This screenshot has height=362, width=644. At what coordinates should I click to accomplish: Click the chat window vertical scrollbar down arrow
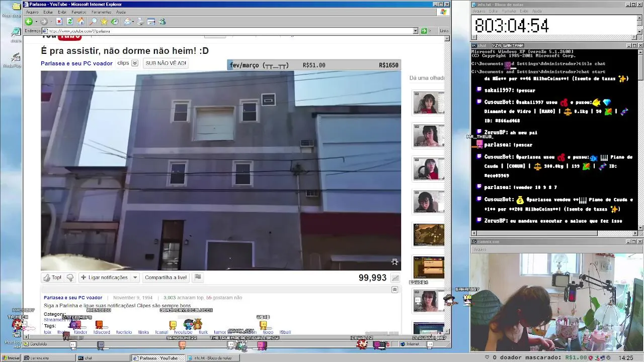(640, 227)
